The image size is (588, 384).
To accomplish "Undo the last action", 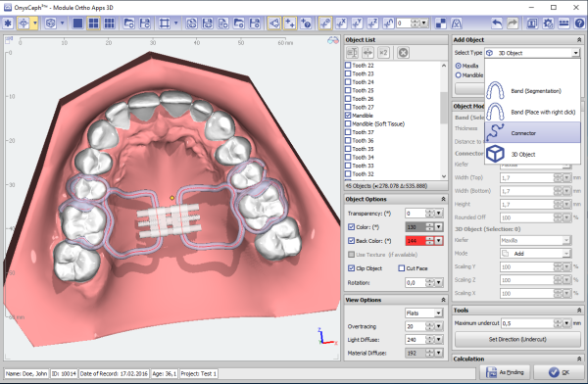I will (497, 24).
